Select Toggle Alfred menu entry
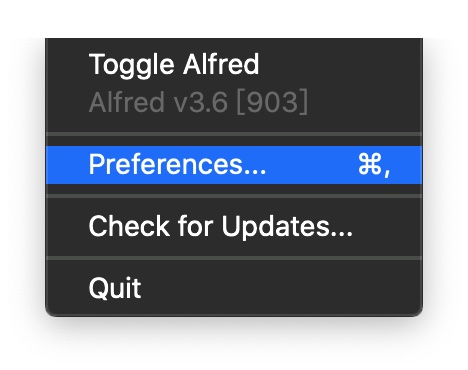468x370 pixels. click(234, 64)
